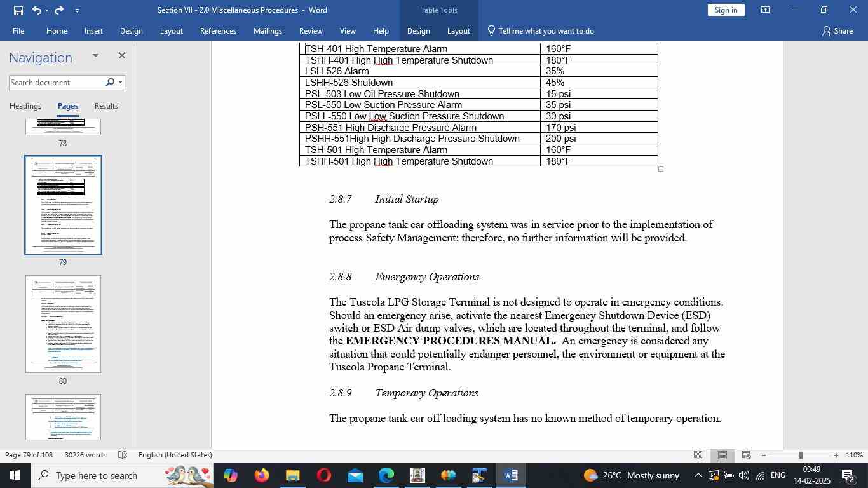
Task: Open the References ribbon tab
Action: [x=218, y=30]
